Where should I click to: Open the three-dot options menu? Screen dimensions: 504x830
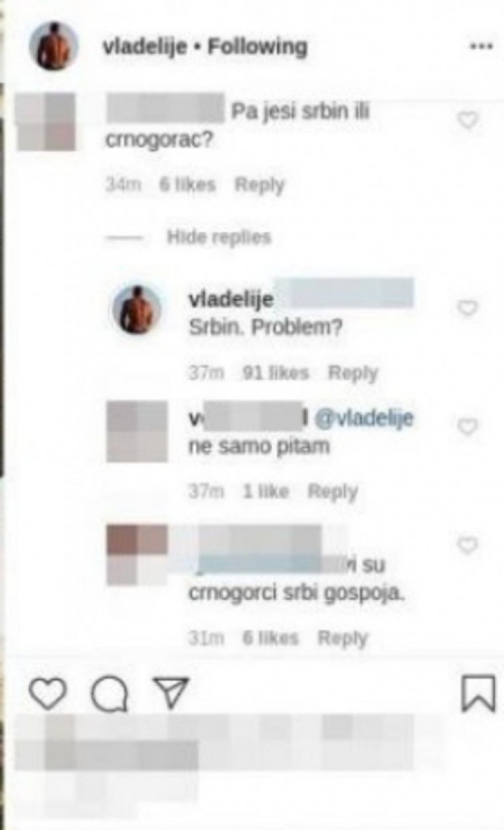pos(480,46)
